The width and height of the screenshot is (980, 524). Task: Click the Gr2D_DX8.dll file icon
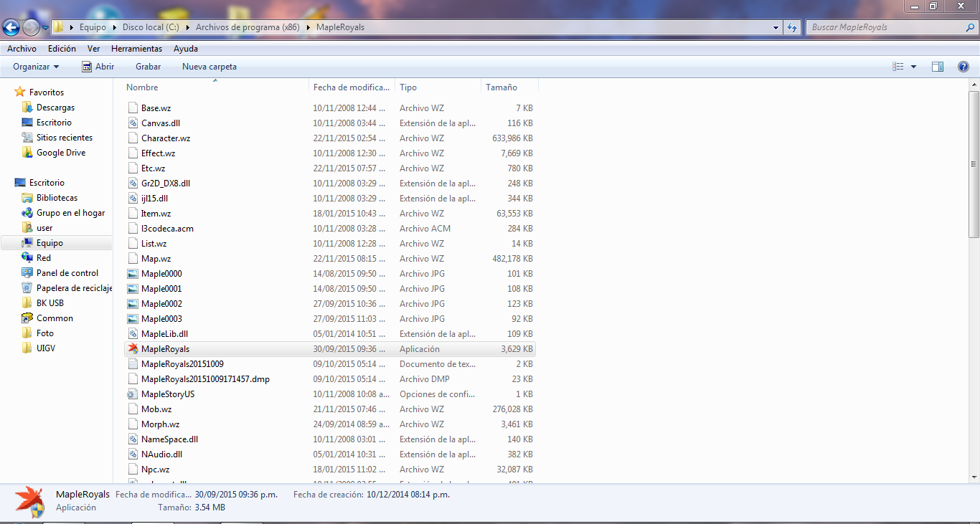click(132, 184)
